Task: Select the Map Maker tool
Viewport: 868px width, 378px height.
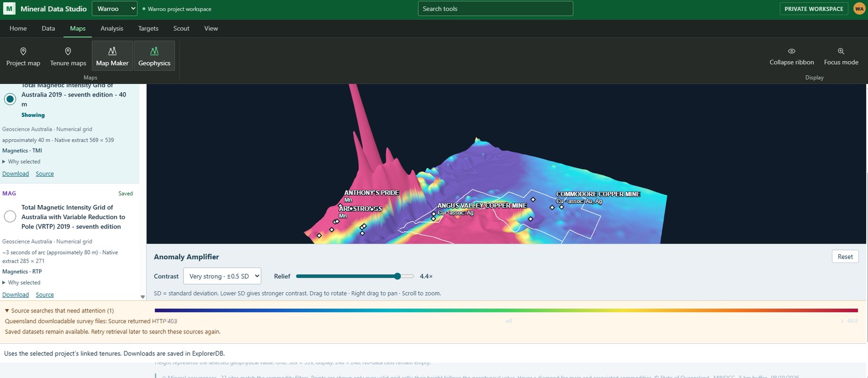Action: 112,56
